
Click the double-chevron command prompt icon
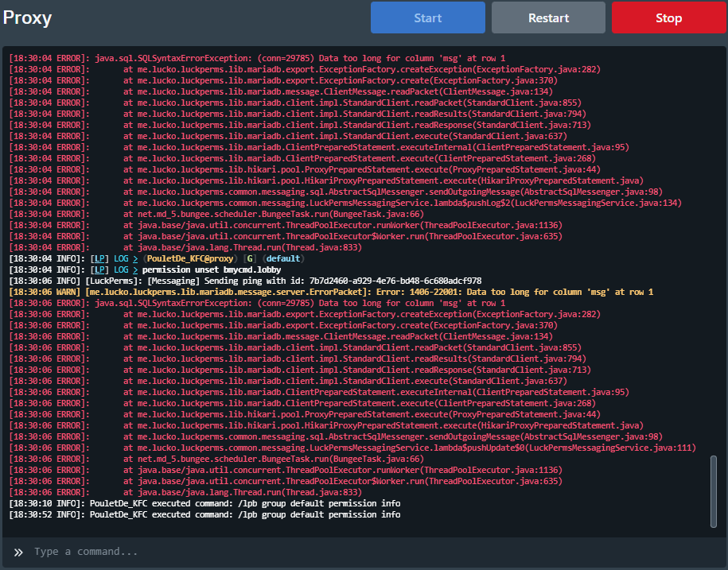pos(18,552)
